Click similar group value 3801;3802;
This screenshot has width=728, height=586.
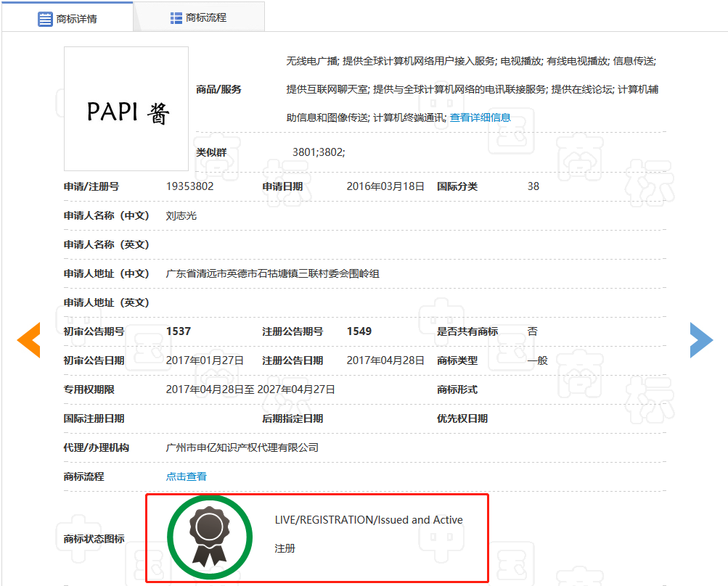tap(319, 152)
